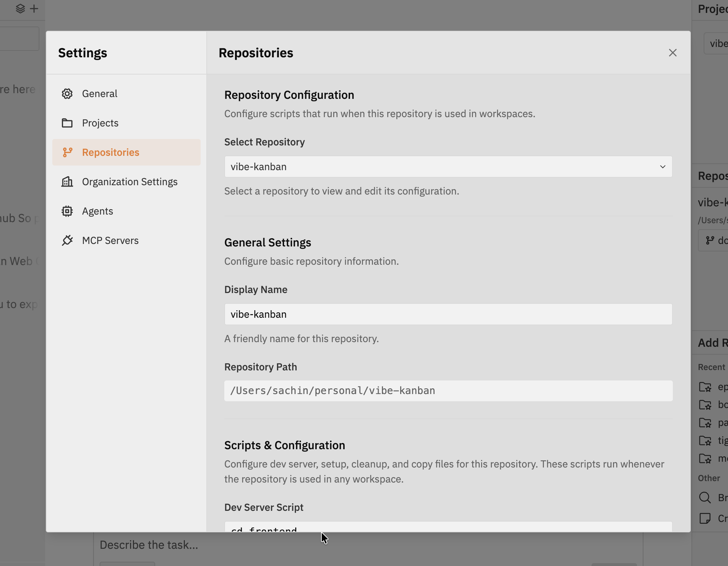Click the Repository Path field
This screenshot has height=566, width=728.
[448, 391]
